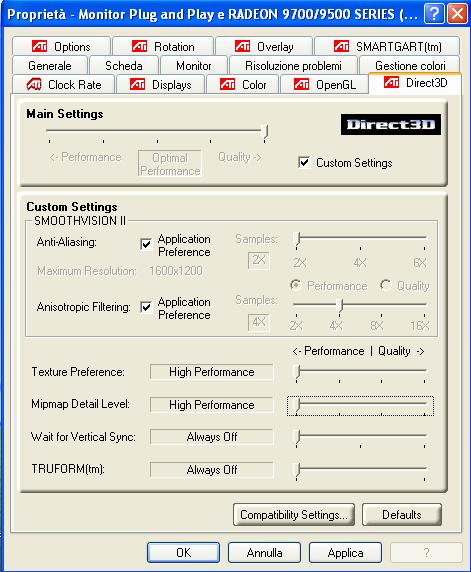Click the 16X anisotropic tick label

(420, 326)
